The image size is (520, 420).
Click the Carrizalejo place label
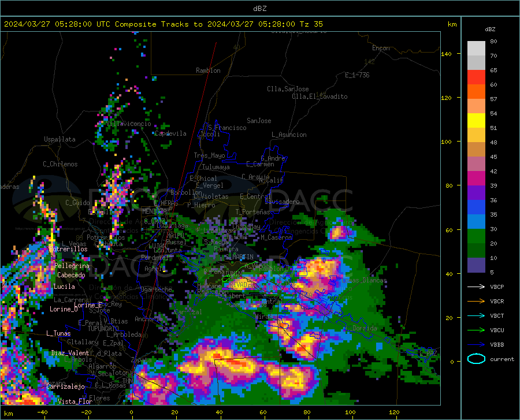click(65, 386)
